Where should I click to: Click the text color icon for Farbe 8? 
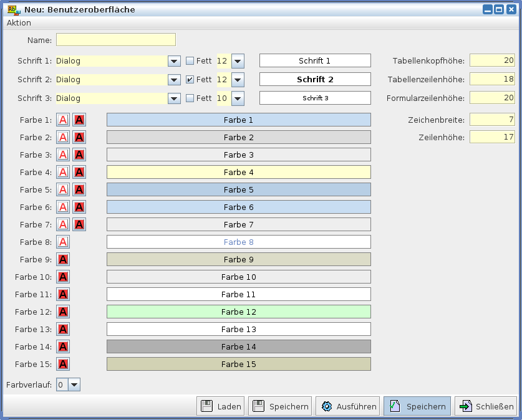(x=63, y=242)
